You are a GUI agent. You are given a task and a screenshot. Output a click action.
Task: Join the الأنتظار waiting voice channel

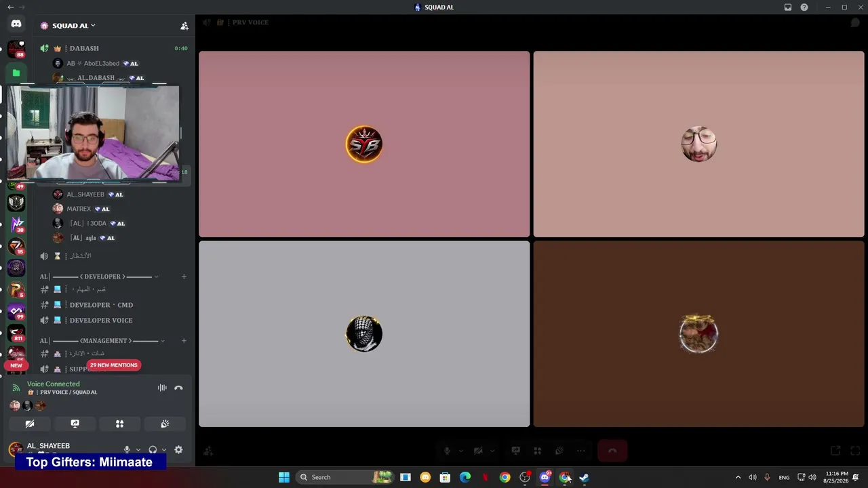pyautogui.click(x=114, y=256)
